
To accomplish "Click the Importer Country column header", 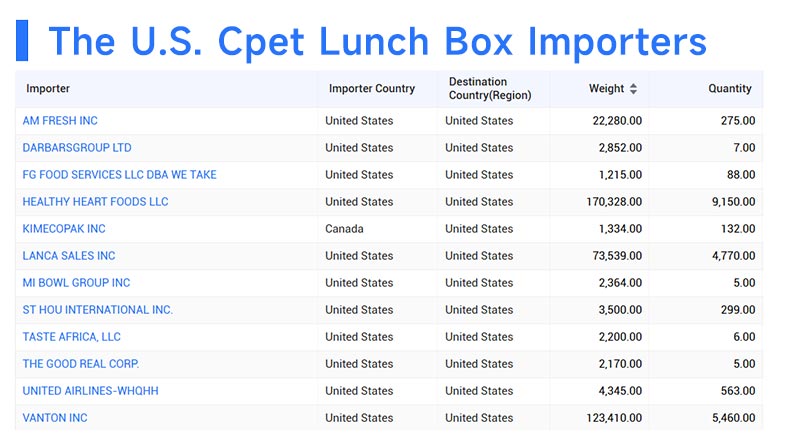I will tap(372, 89).
